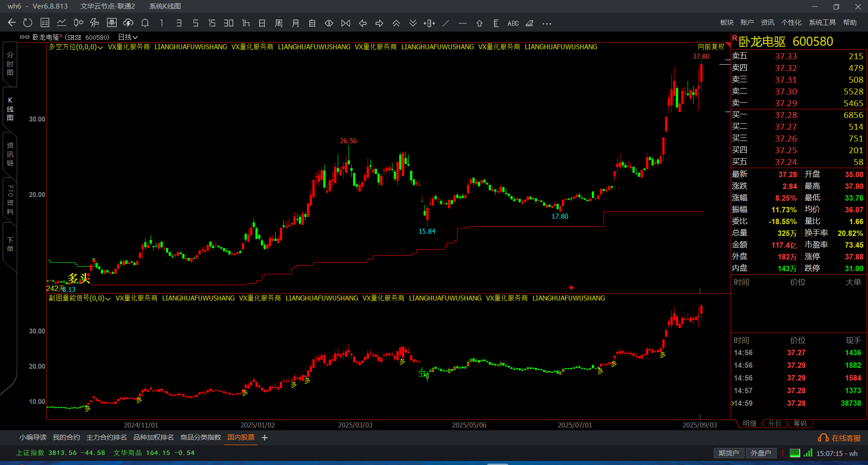Open the 主力合约排名 bottom tab
Viewport: 868px width, 465px height.
click(x=107, y=437)
